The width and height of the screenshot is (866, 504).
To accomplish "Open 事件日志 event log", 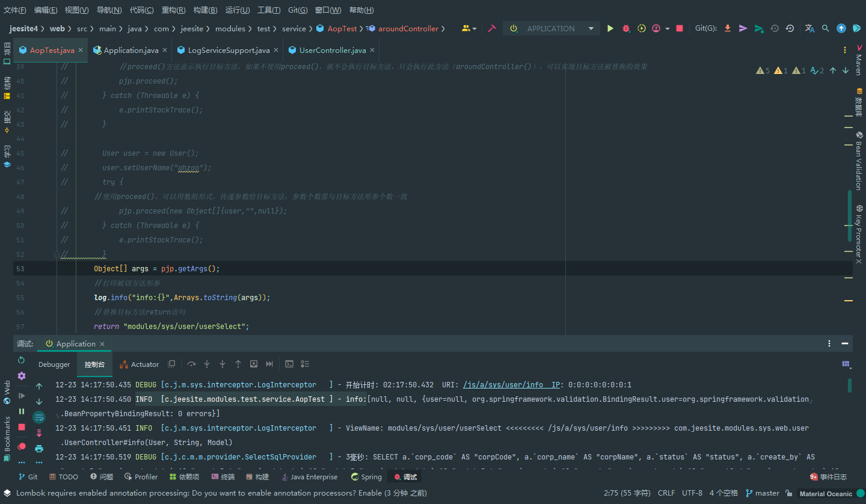I will (x=828, y=476).
